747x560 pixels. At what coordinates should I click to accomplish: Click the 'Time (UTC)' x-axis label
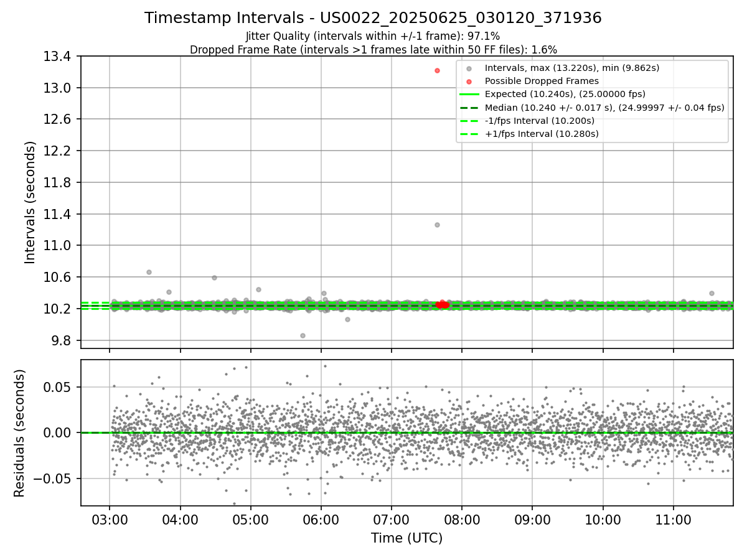(x=406, y=538)
